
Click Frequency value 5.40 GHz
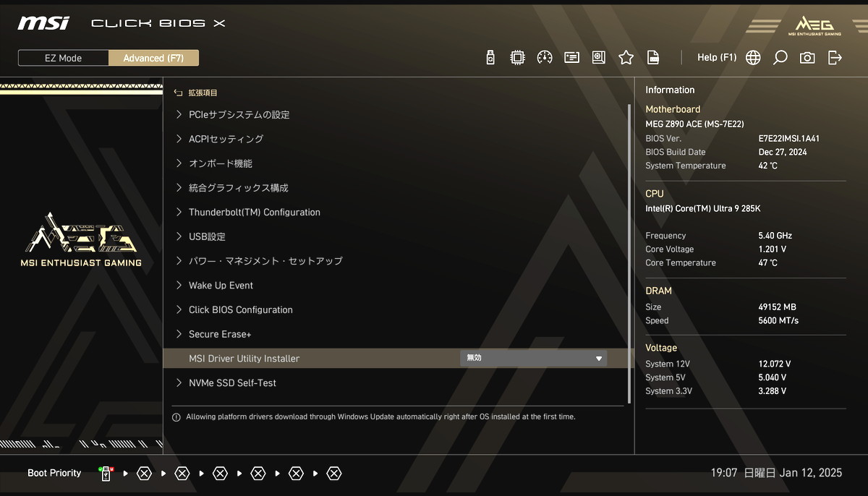click(775, 236)
